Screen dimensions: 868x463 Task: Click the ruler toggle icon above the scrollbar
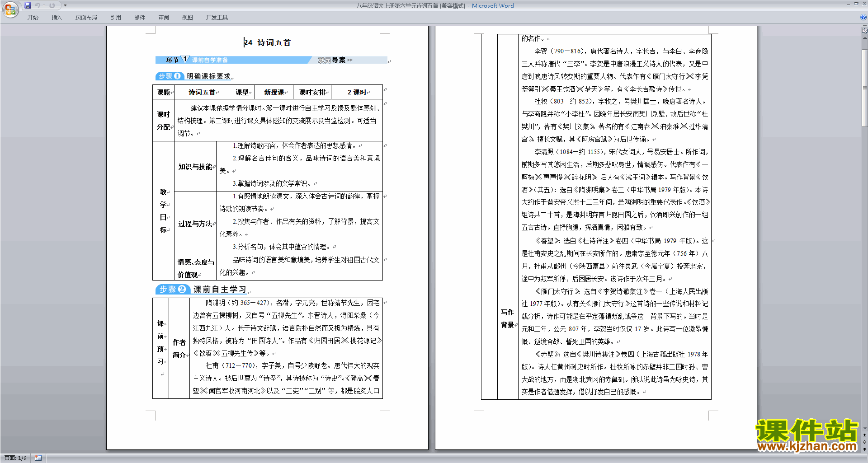864,31
